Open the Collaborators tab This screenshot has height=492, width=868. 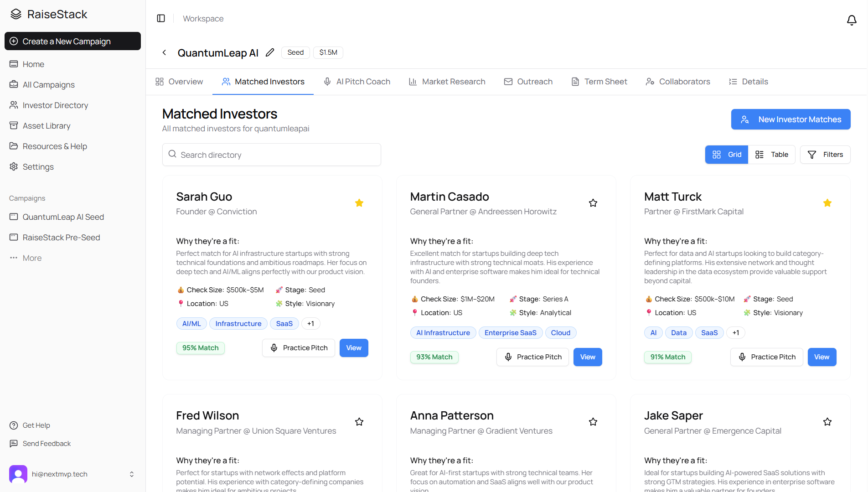678,82
